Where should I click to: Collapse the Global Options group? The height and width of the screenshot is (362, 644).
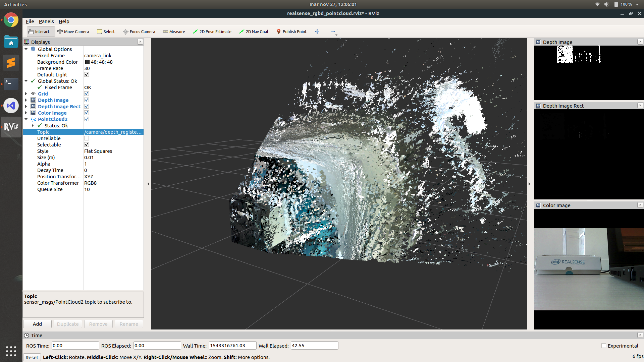point(26,49)
